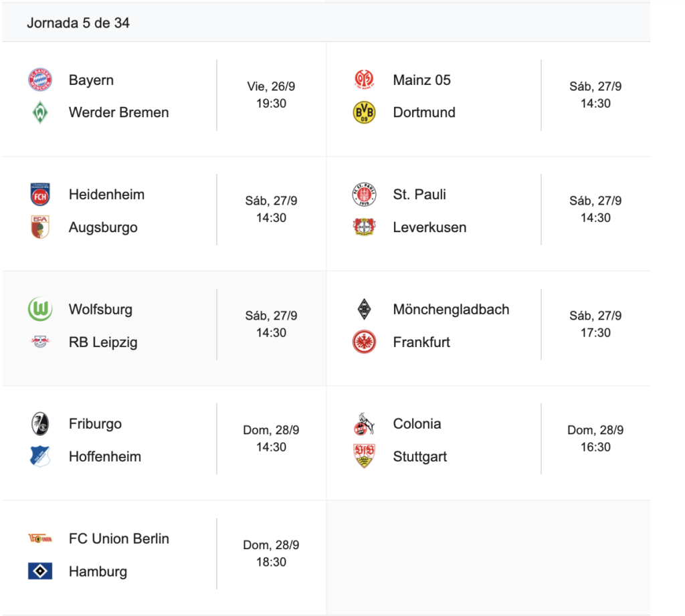
Task: Open the Mönchengladbach team name link
Action: click(x=451, y=310)
